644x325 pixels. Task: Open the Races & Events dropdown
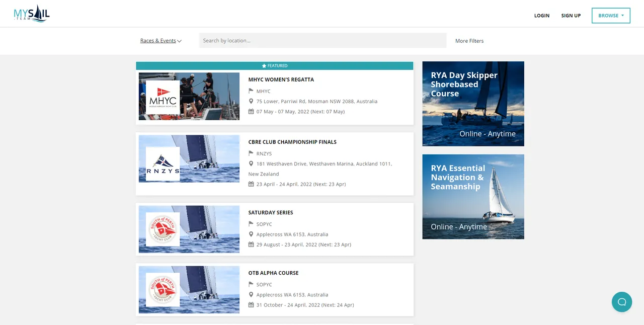point(160,41)
